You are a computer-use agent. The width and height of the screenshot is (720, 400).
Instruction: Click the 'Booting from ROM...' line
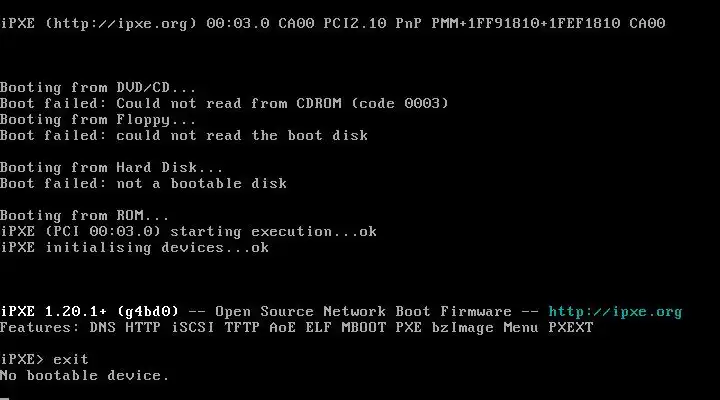pos(84,215)
